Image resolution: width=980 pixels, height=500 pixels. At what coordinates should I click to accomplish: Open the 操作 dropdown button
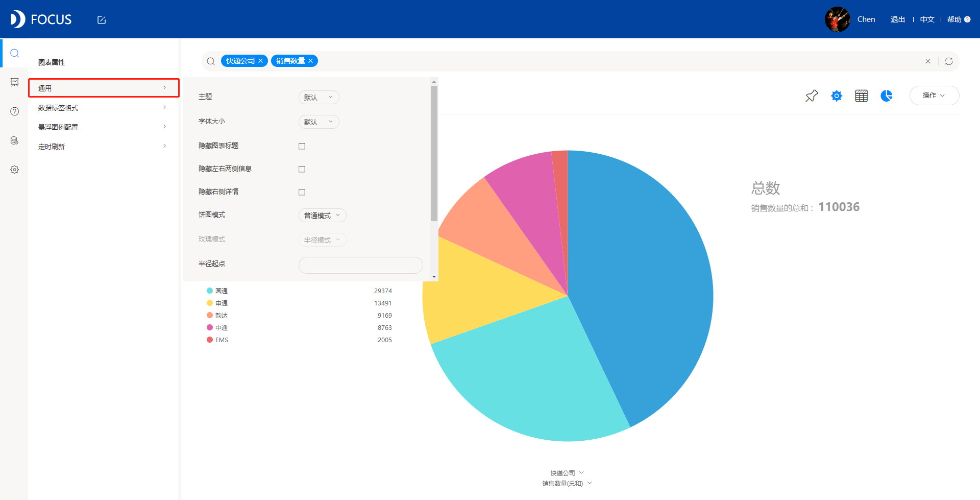coord(934,96)
